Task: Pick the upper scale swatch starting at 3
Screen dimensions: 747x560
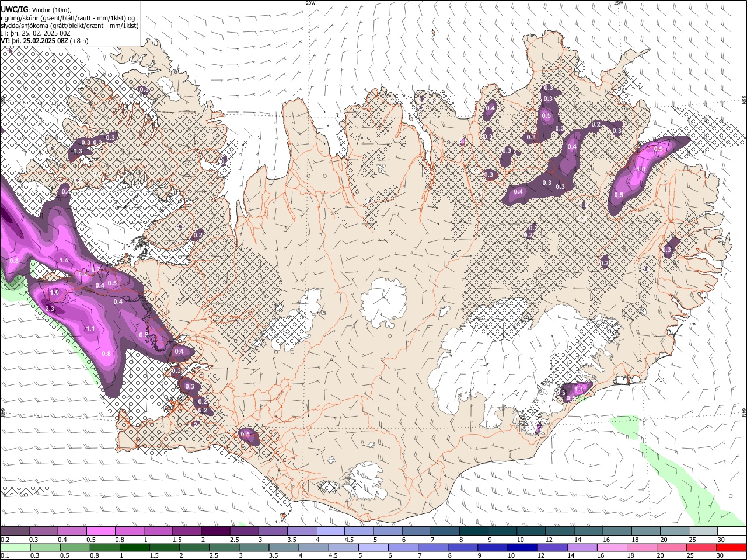Action: 273,531
